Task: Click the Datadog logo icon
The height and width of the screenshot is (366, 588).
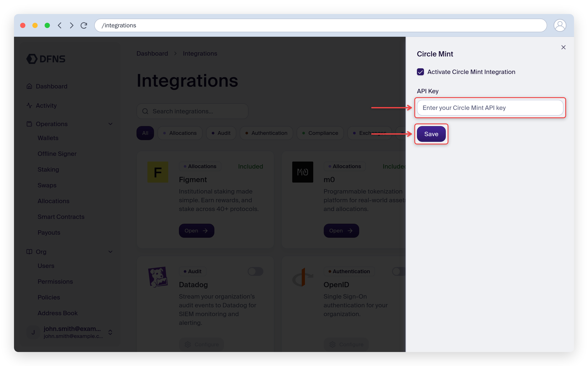Action: coord(158,277)
